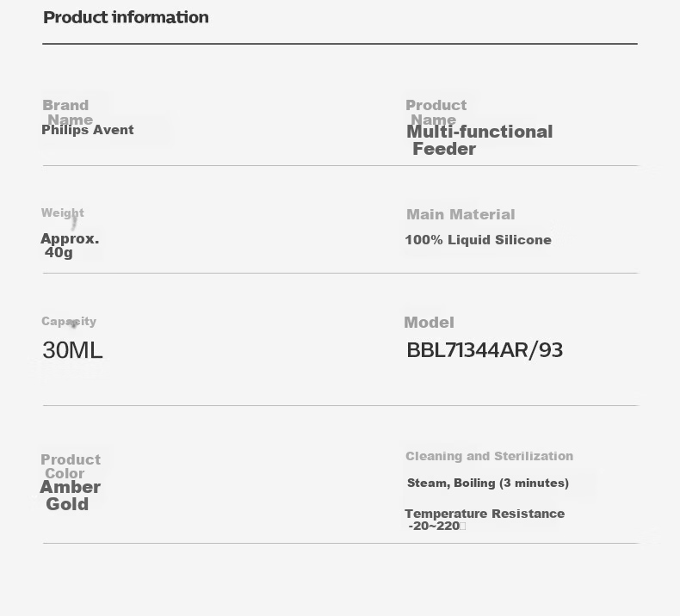680x616 pixels.
Task: Select the Weight label
Action: 63,213
